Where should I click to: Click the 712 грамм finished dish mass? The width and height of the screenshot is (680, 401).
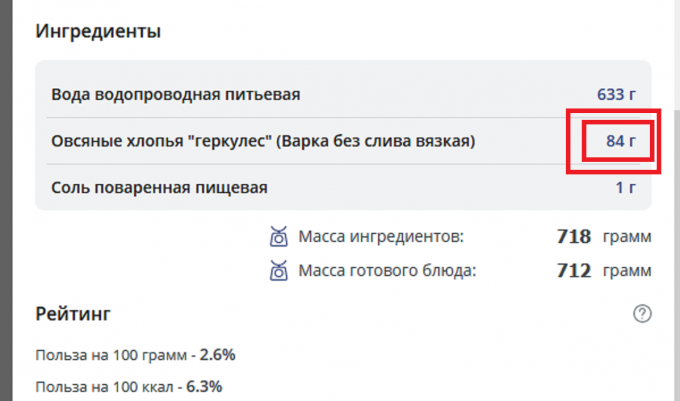pyautogui.click(x=604, y=271)
